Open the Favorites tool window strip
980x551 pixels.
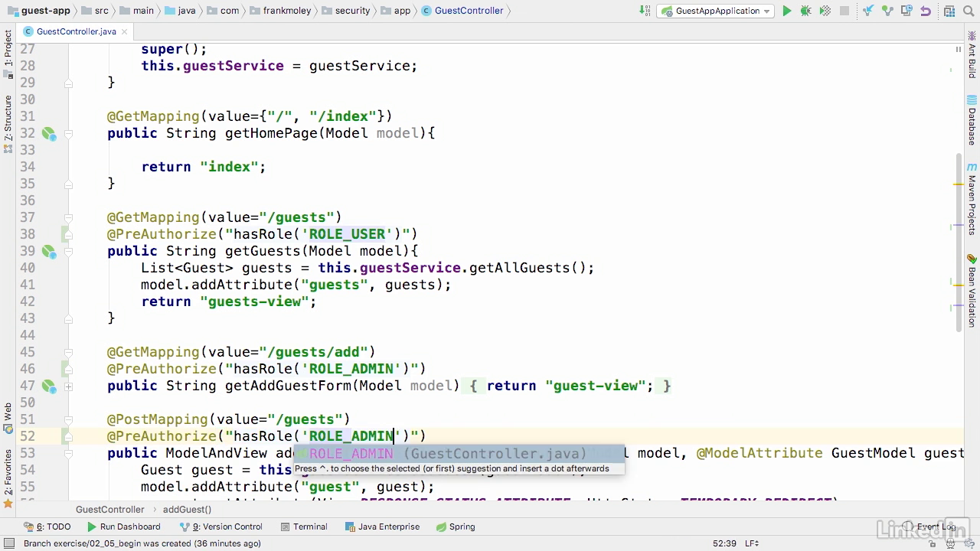(x=8, y=478)
